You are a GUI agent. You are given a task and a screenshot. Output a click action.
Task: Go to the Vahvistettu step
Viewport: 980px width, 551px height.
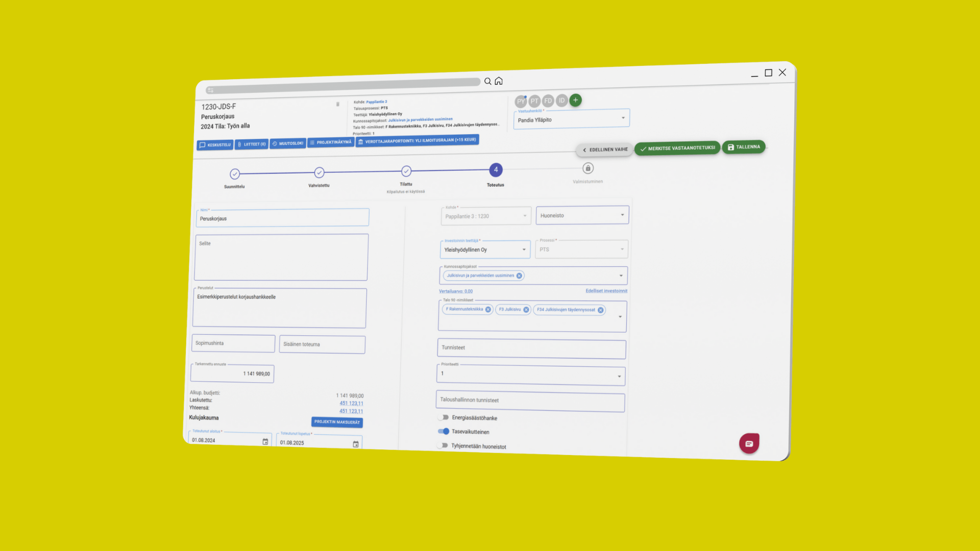click(319, 172)
